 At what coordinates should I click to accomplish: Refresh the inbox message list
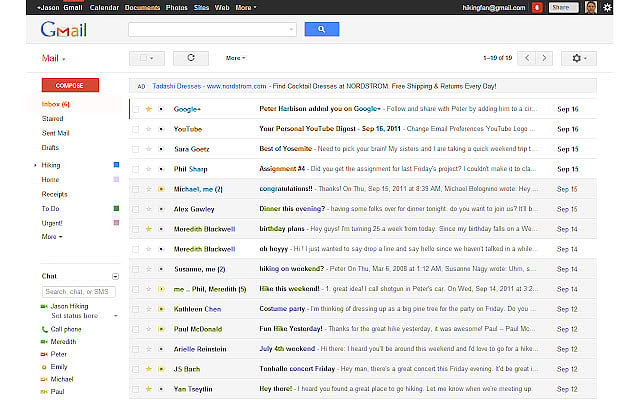coord(190,58)
